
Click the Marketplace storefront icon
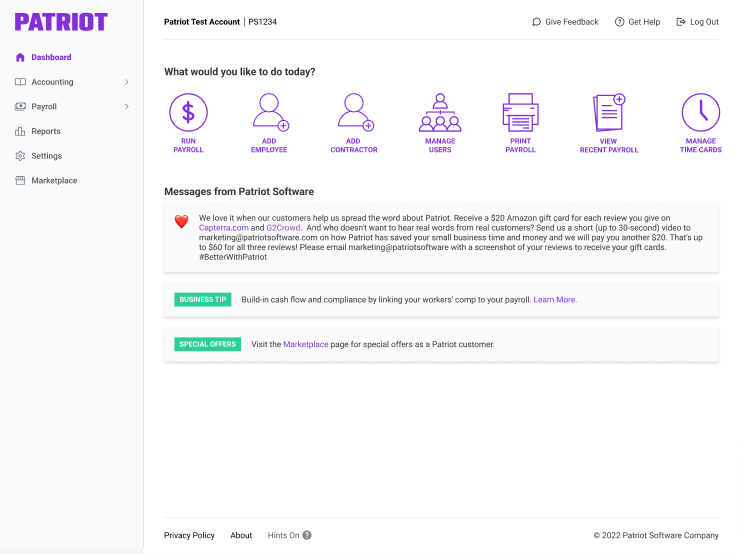click(20, 181)
